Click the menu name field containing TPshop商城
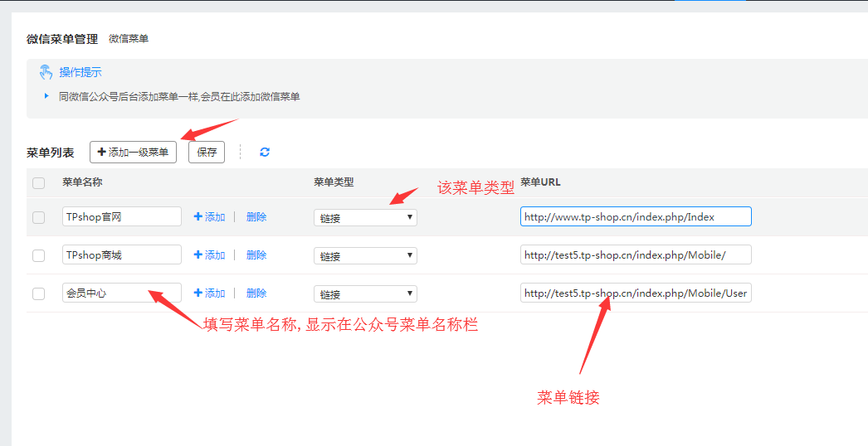This screenshot has height=446, width=868. click(x=122, y=255)
